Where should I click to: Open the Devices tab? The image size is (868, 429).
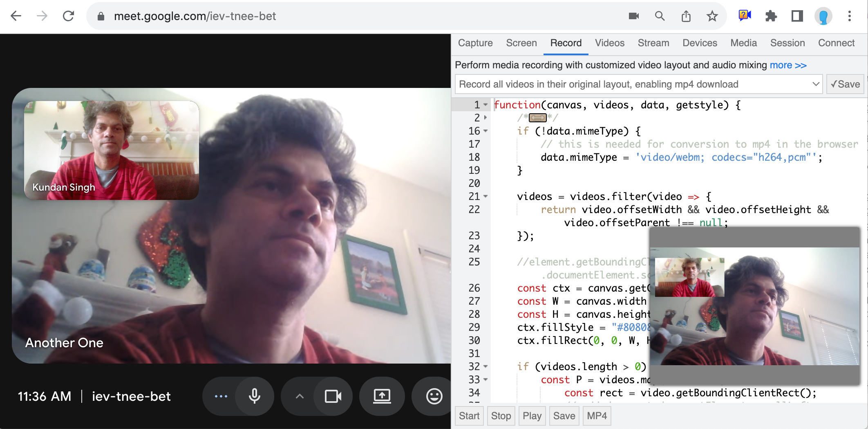(699, 43)
